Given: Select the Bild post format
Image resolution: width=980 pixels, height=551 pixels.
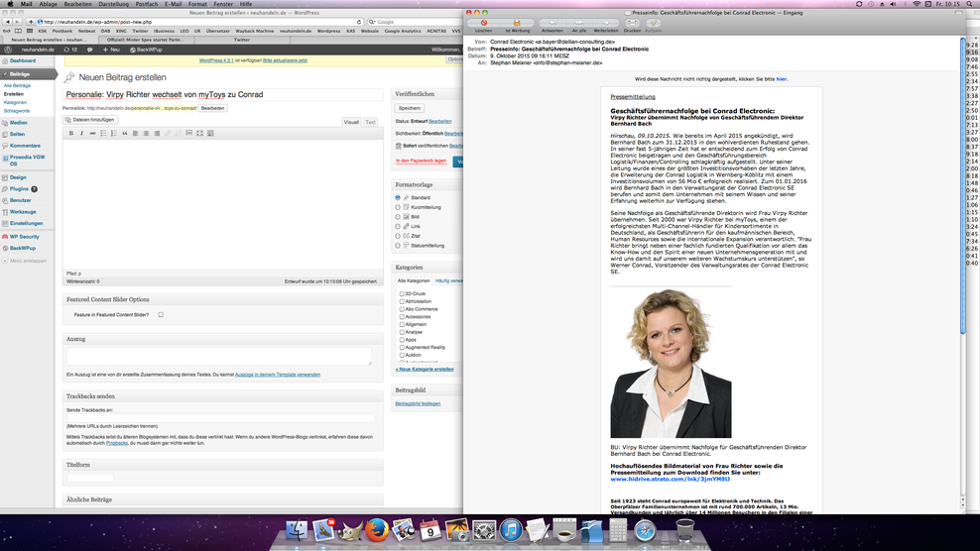Looking at the screenshot, I should (398, 217).
